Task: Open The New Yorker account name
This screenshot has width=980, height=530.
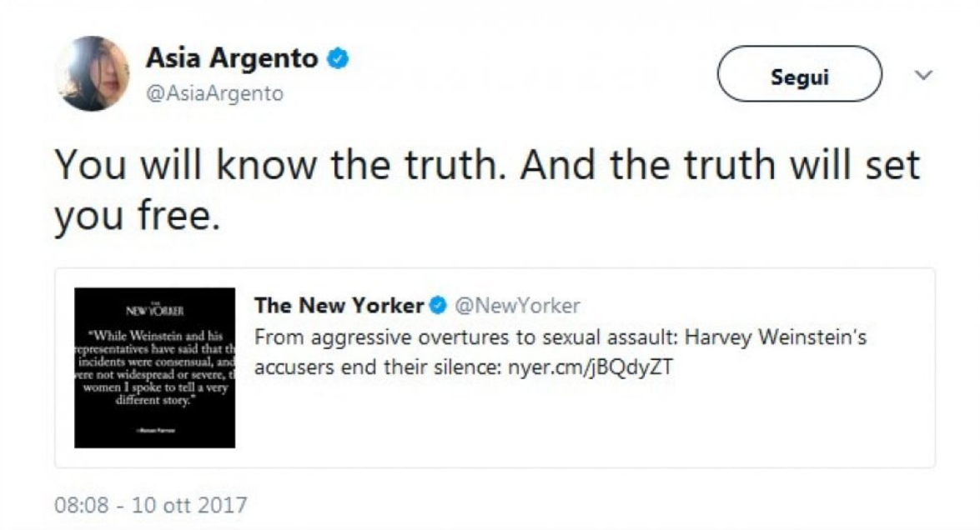Action: point(339,306)
